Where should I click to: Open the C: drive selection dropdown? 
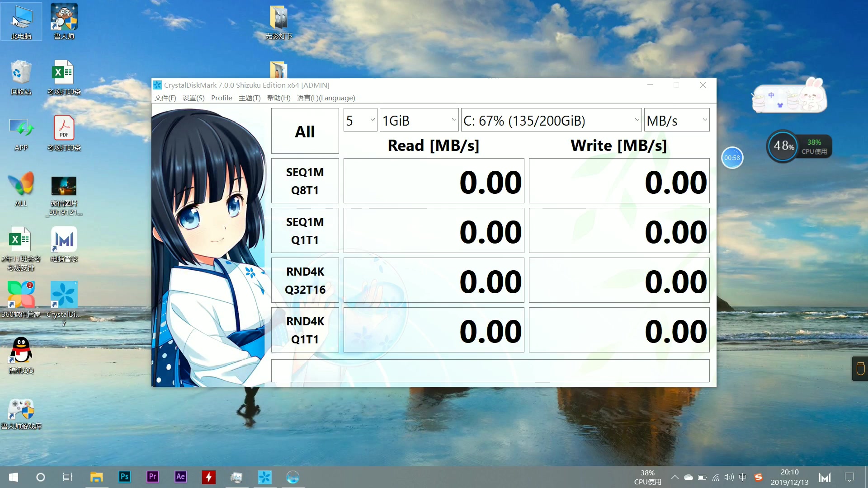click(551, 120)
